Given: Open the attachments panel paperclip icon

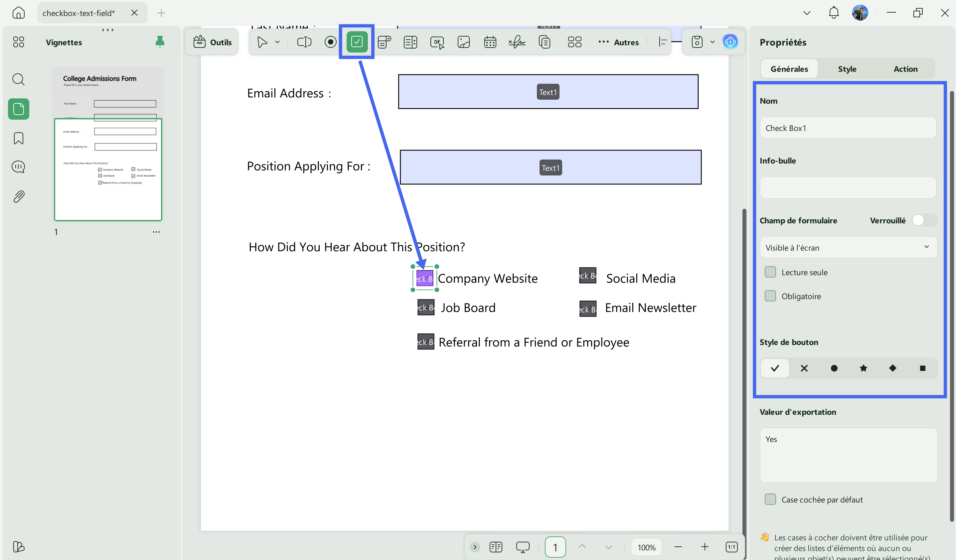Looking at the screenshot, I should point(19,196).
